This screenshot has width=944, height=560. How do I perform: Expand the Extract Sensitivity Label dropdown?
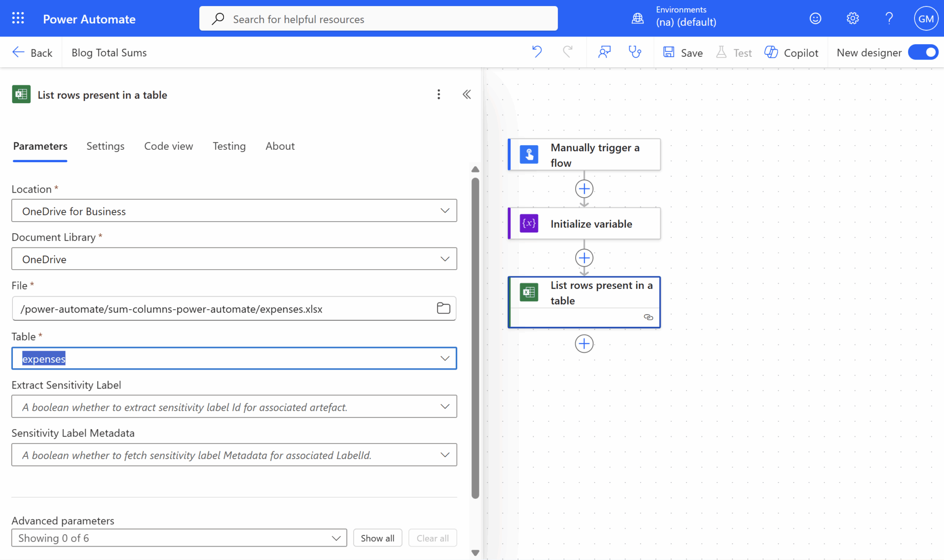coord(444,407)
